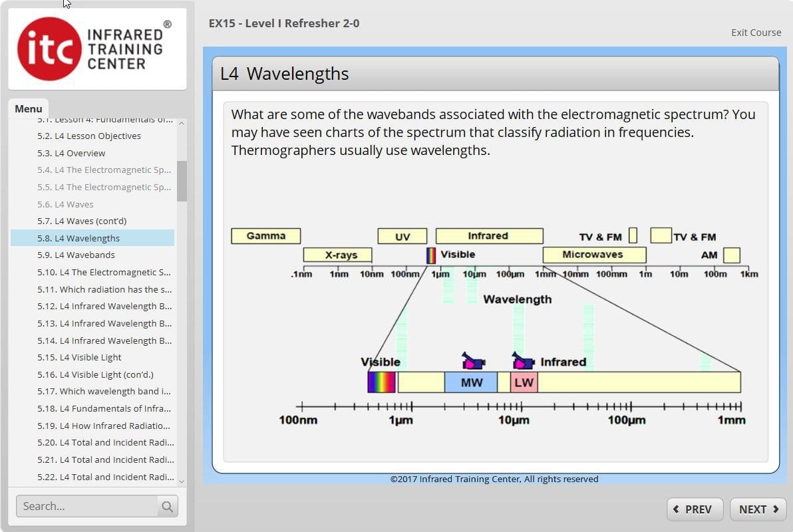Viewport: 793px width, 532px height.
Task: Go to the next slide
Action: (x=758, y=509)
